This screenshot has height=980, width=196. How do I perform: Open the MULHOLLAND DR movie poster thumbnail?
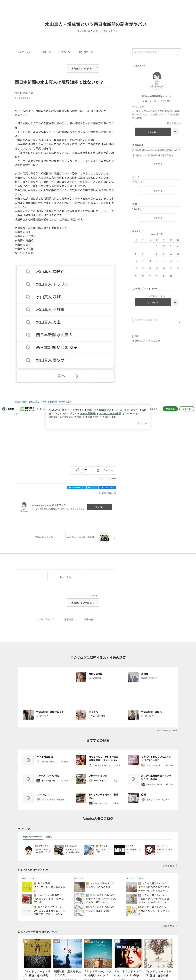tap(128, 953)
